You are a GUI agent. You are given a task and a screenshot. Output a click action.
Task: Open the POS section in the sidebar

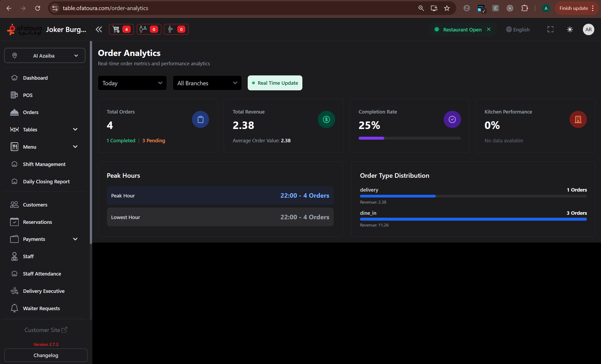(27, 95)
